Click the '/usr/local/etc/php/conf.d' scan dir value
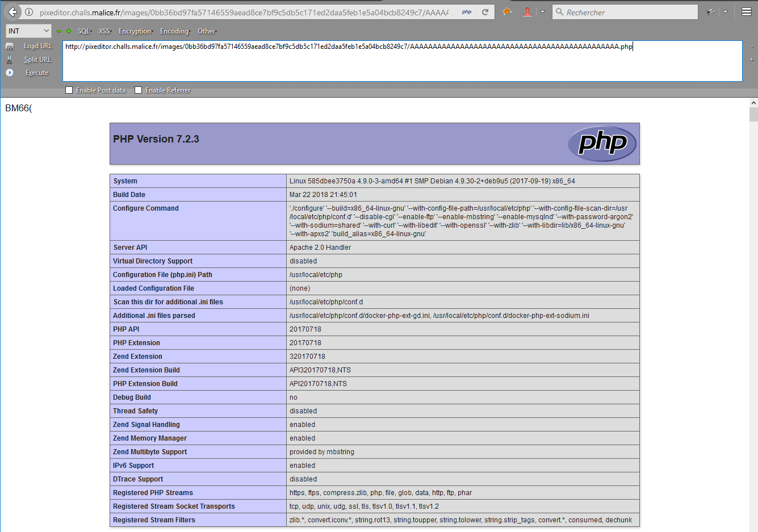The height and width of the screenshot is (532, 758). point(326,302)
